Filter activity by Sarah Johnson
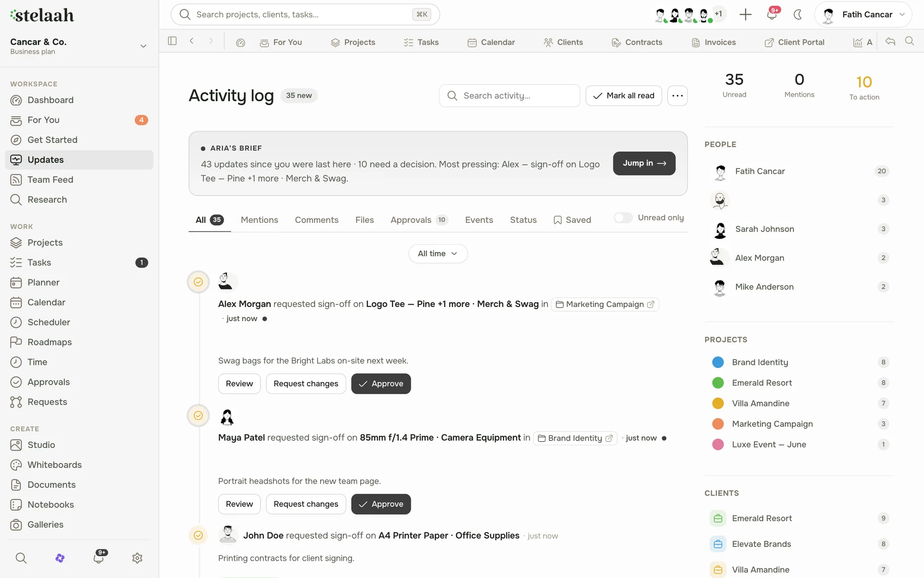Screen dimensions: 924x578 point(799,229)
